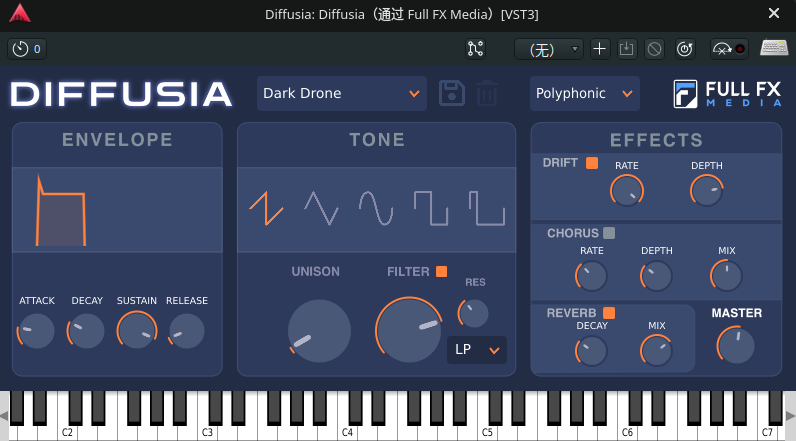Click the CHORUS RATE knob
The width and height of the screenshot is (796, 441).
point(591,276)
